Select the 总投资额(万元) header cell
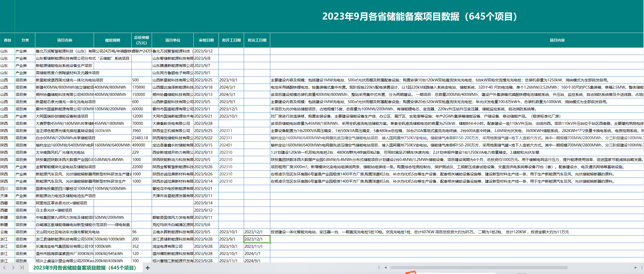This screenshot has height=274, width=644. click(x=142, y=40)
